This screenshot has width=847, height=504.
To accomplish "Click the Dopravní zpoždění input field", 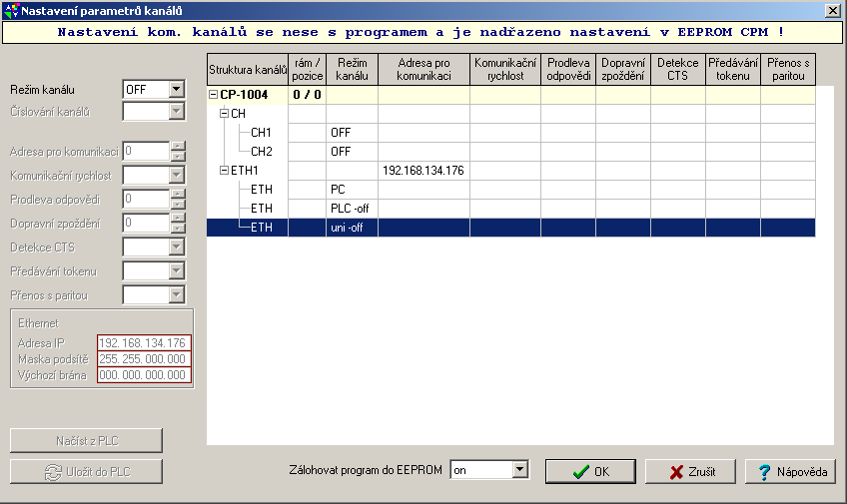I will point(147,223).
